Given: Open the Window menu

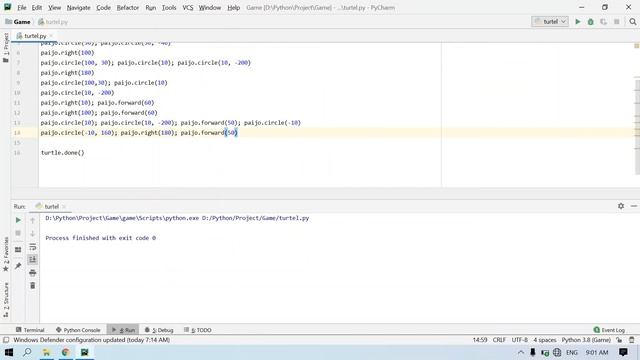Looking at the screenshot, I should tap(210, 7).
